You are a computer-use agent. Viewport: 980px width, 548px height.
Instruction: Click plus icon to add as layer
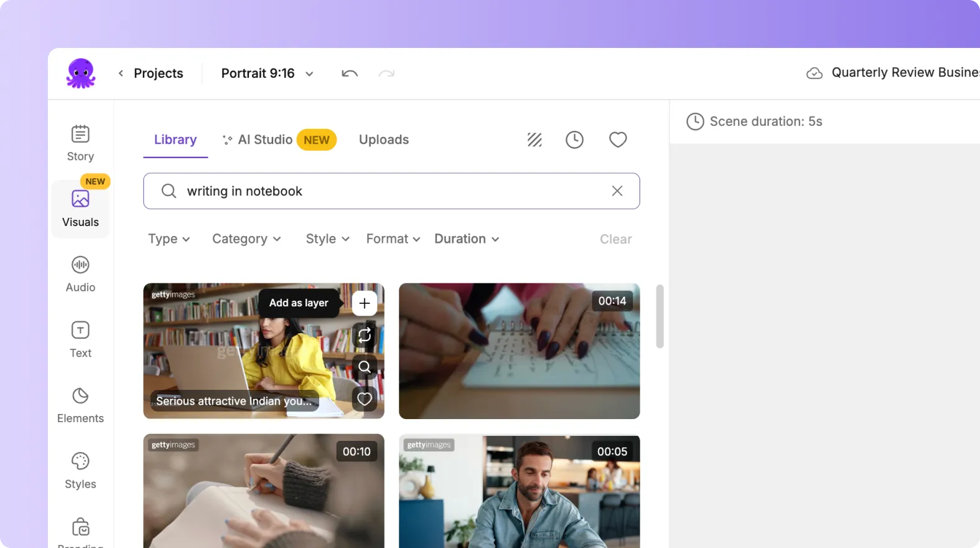[x=365, y=303]
